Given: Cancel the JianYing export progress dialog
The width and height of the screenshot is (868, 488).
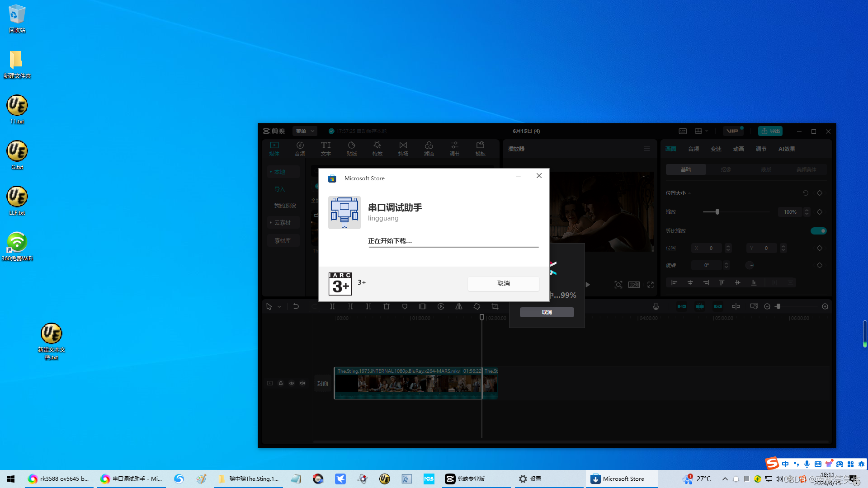Looking at the screenshot, I should pos(547,312).
